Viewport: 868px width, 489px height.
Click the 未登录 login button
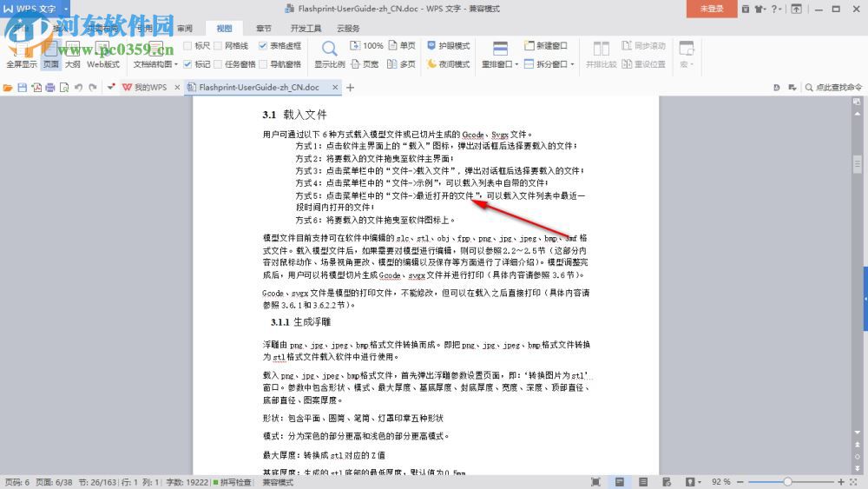(x=712, y=9)
